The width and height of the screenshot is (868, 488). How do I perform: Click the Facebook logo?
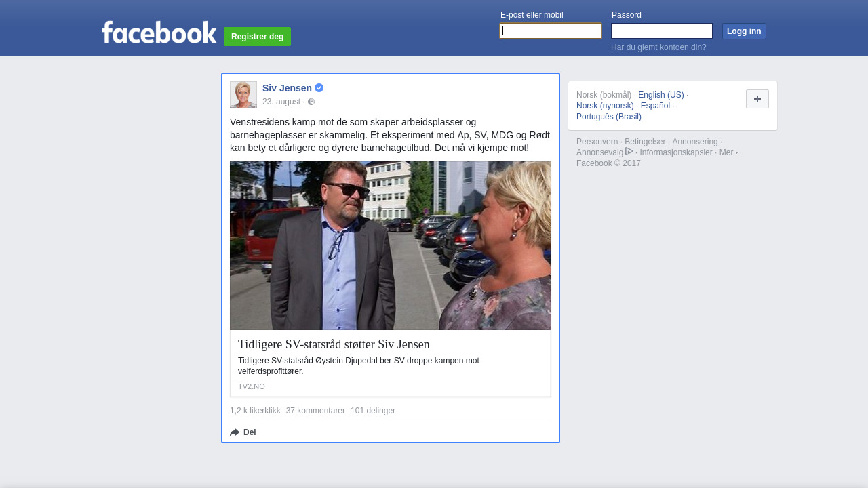[159, 33]
